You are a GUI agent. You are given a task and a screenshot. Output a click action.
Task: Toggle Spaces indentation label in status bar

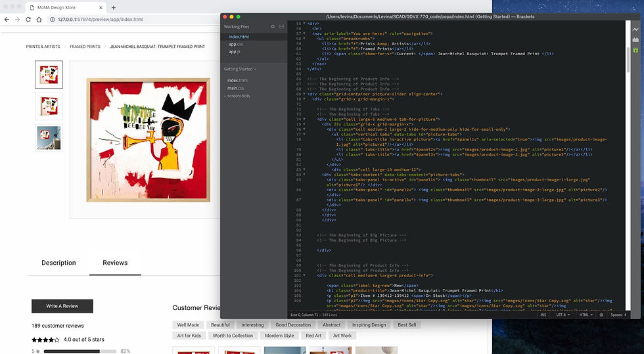coord(616,315)
